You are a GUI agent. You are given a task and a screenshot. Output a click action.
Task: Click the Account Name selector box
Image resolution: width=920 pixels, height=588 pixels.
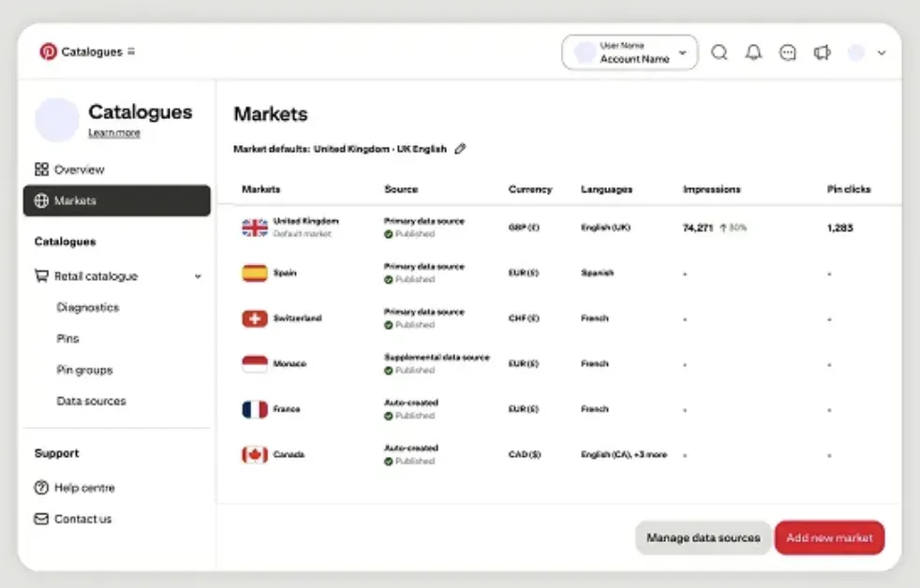631,52
